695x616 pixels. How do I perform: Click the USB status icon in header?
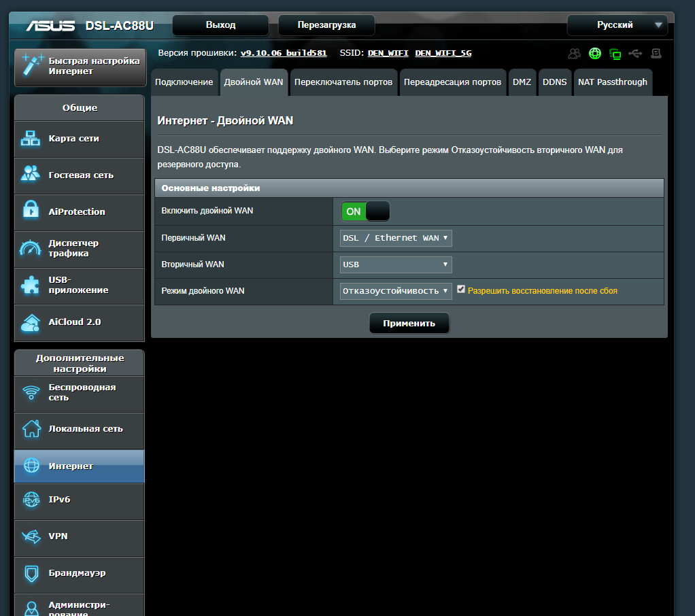click(x=635, y=54)
